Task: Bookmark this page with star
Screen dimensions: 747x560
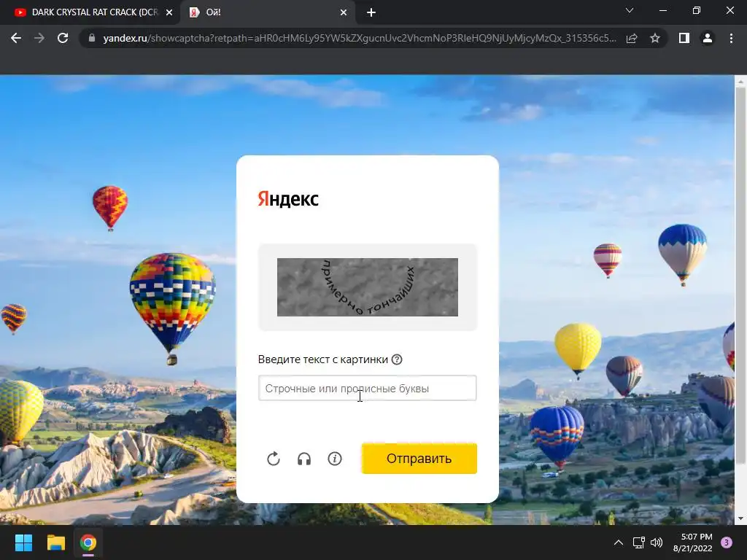Action: 655,38
